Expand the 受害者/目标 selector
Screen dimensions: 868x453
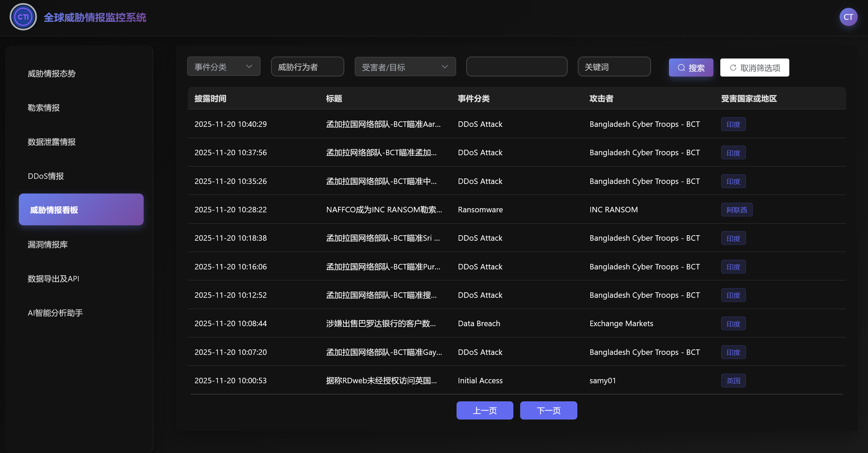(405, 66)
